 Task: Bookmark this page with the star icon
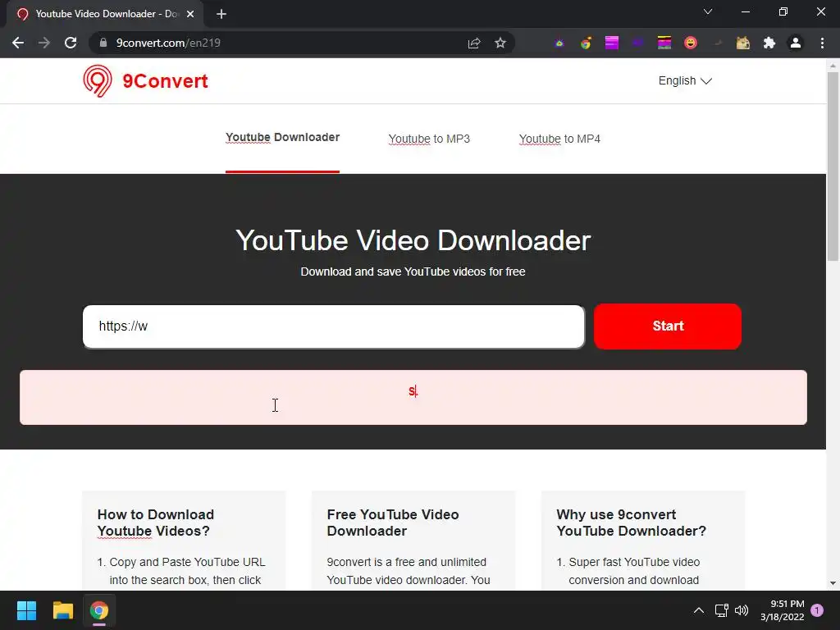pos(500,43)
